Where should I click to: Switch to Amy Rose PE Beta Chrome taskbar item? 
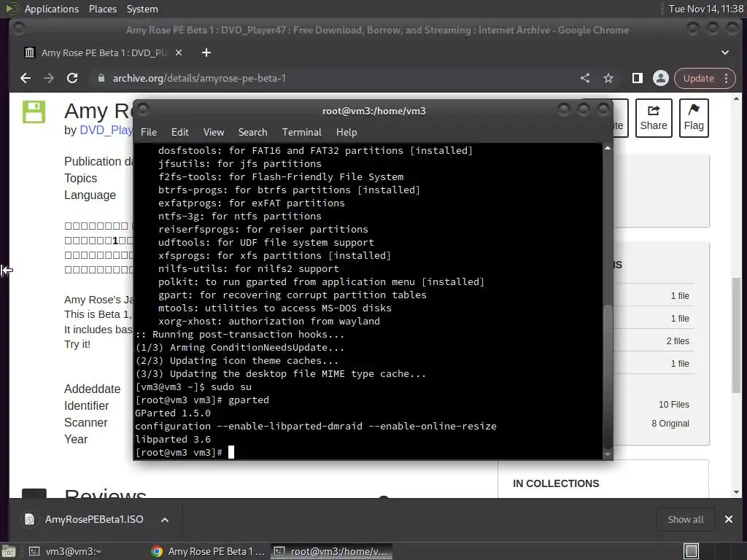tap(208, 551)
